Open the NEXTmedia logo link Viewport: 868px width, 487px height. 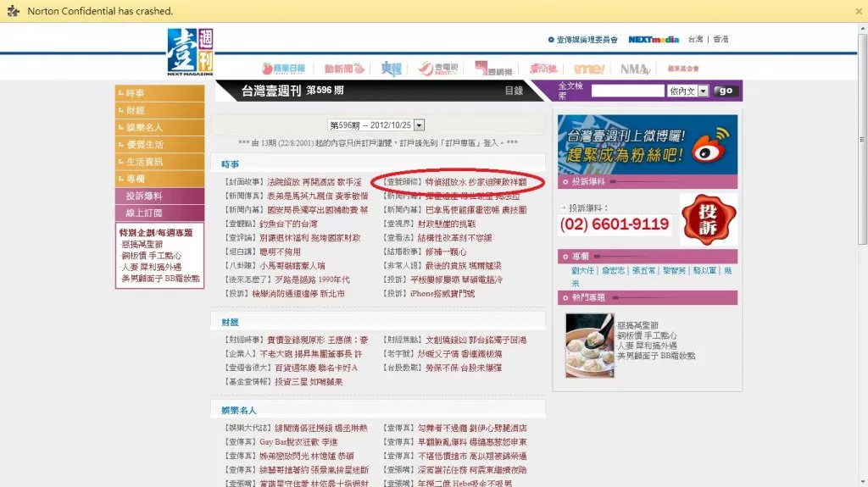[x=654, y=39]
